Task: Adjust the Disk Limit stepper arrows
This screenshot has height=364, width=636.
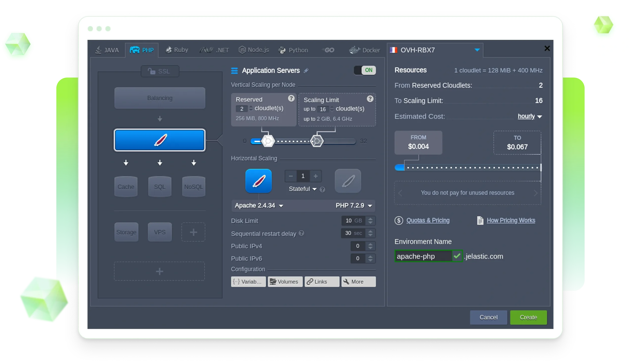Action: (x=370, y=221)
